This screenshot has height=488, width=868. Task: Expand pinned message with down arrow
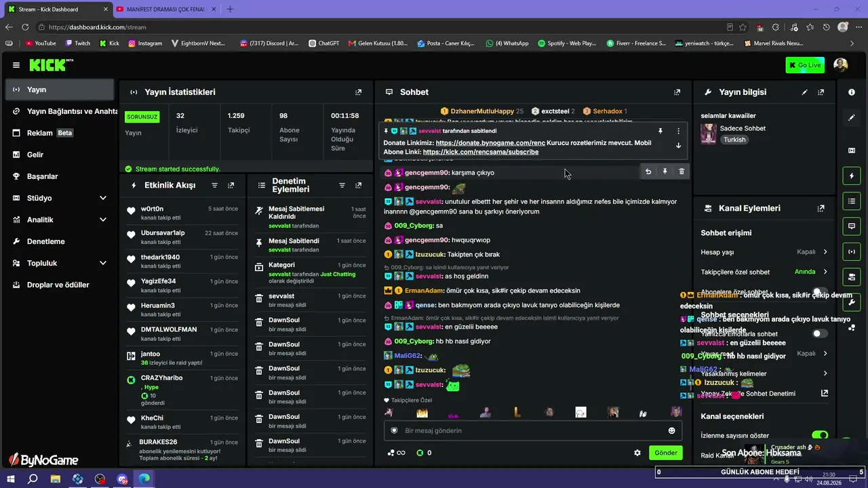click(x=678, y=146)
